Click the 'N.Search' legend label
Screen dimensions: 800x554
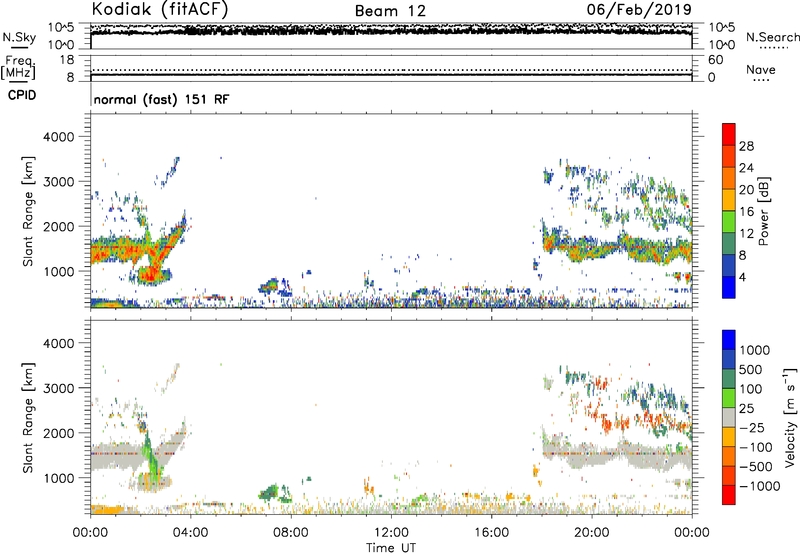point(772,37)
